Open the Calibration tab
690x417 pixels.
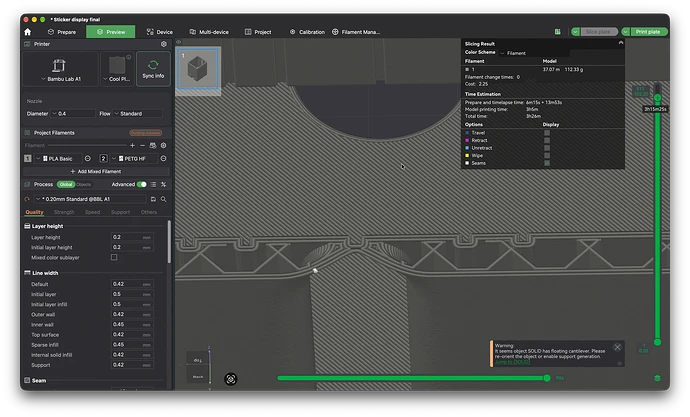307,32
